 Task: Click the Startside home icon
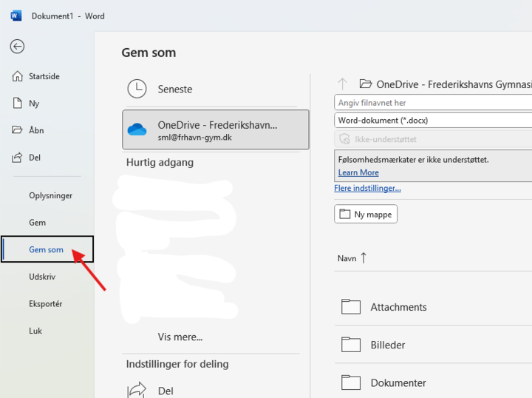pos(17,76)
